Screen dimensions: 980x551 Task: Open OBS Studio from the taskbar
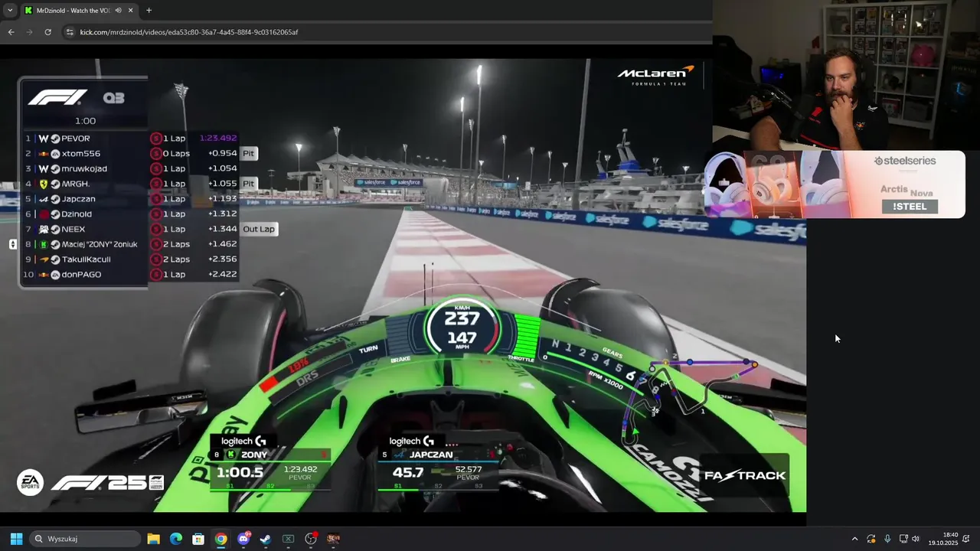point(311,539)
